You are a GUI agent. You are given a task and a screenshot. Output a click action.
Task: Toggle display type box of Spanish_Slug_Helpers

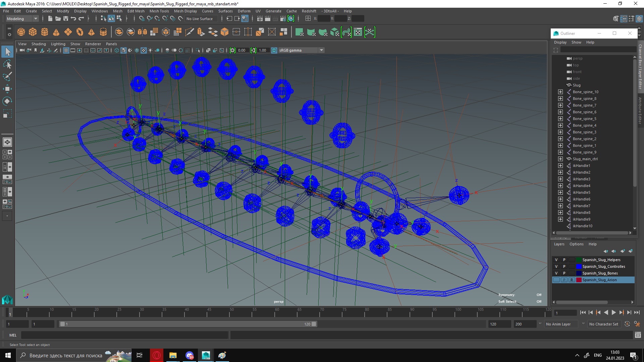point(572,260)
